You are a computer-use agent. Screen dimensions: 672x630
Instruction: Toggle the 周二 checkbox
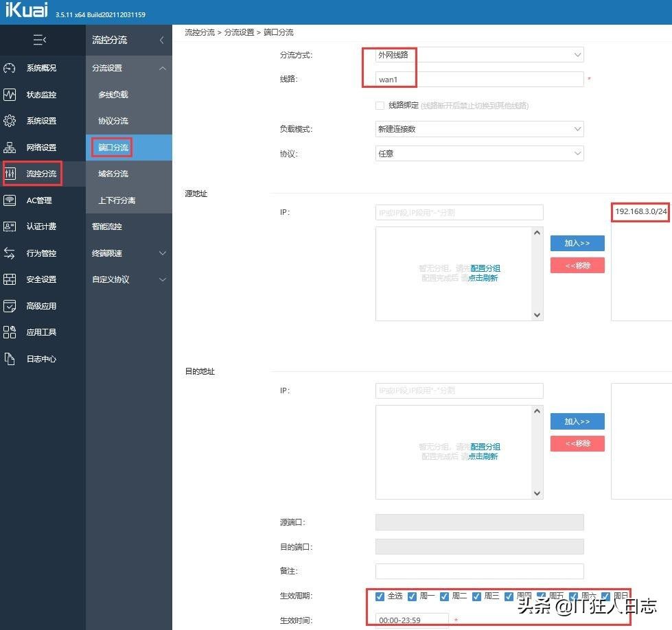[444, 596]
